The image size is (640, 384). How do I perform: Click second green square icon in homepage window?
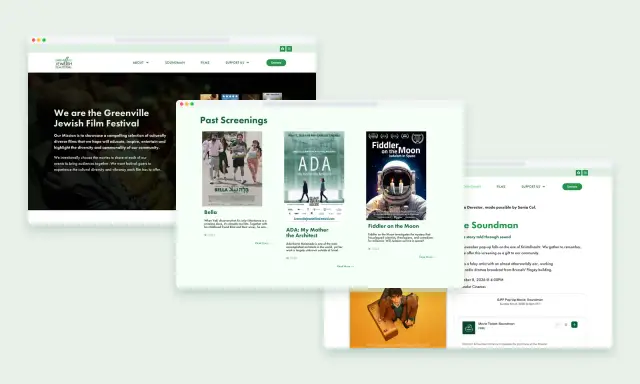tap(289, 49)
